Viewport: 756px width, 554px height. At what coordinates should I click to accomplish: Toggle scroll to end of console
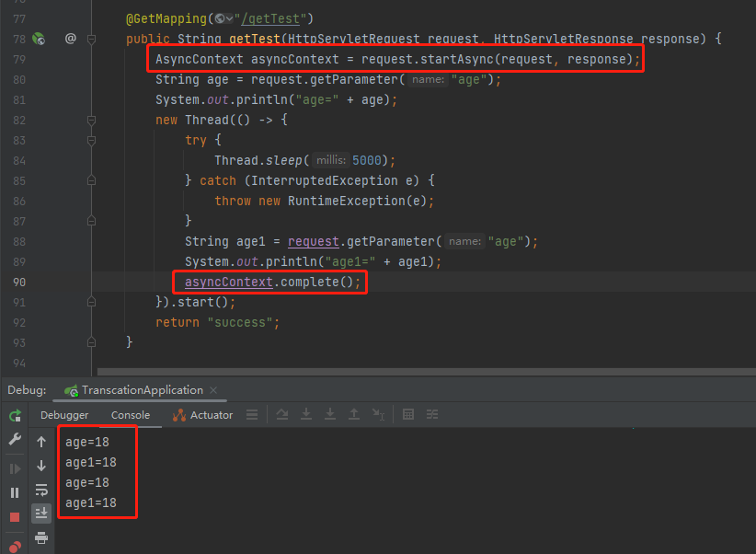(41, 513)
